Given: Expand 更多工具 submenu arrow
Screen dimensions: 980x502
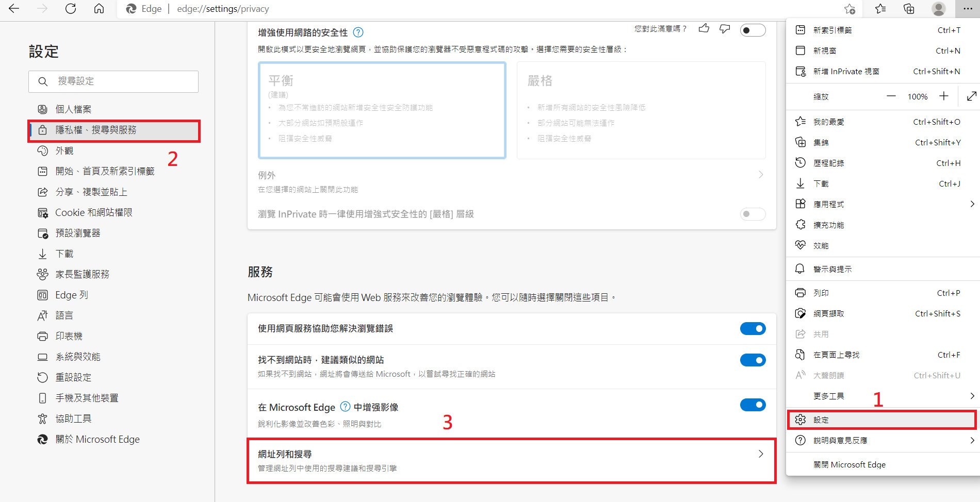Looking at the screenshot, I should coord(972,396).
